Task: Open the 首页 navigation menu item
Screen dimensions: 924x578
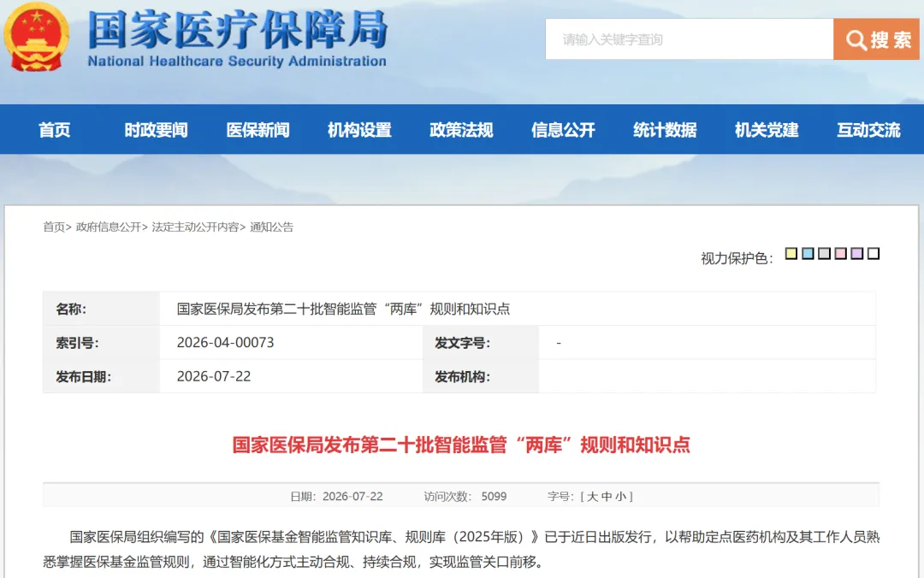Action: click(54, 130)
